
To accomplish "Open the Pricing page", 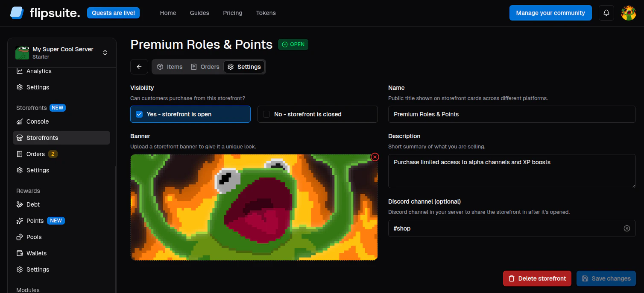I will point(232,13).
